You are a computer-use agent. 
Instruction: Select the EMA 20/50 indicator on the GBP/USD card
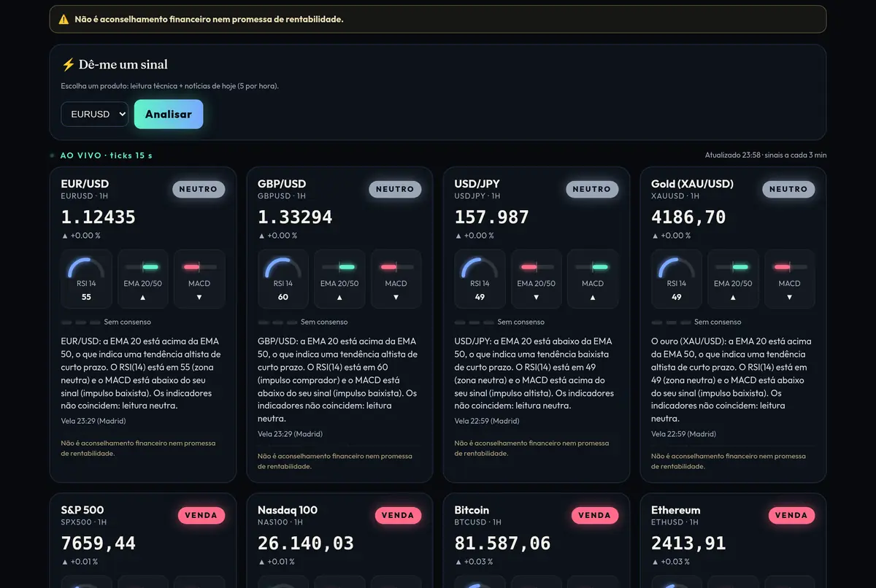pos(339,279)
